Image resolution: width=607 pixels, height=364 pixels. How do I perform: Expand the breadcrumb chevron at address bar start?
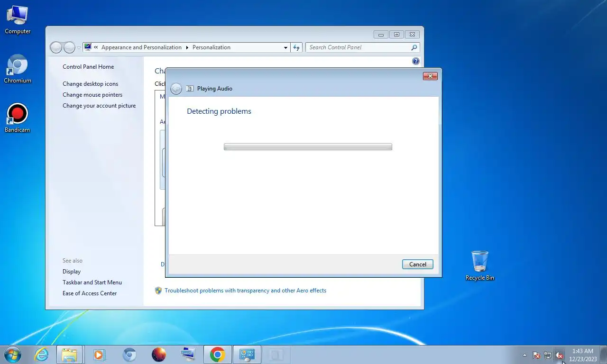(x=96, y=47)
